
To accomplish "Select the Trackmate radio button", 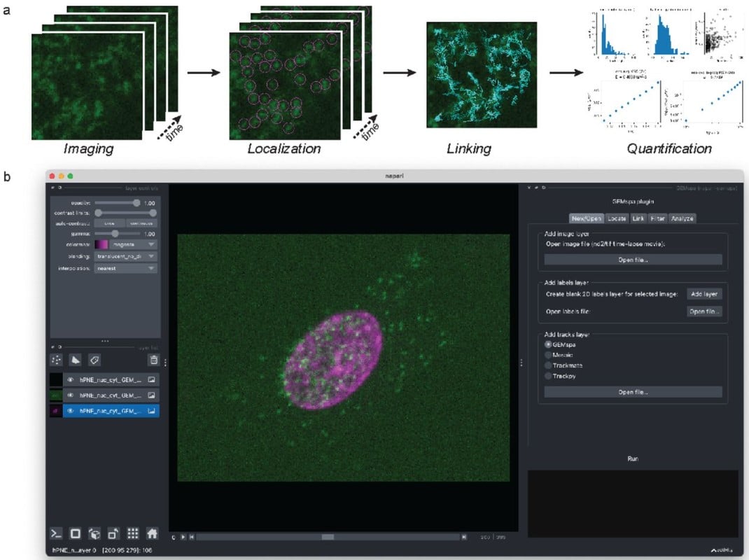I will [548, 365].
